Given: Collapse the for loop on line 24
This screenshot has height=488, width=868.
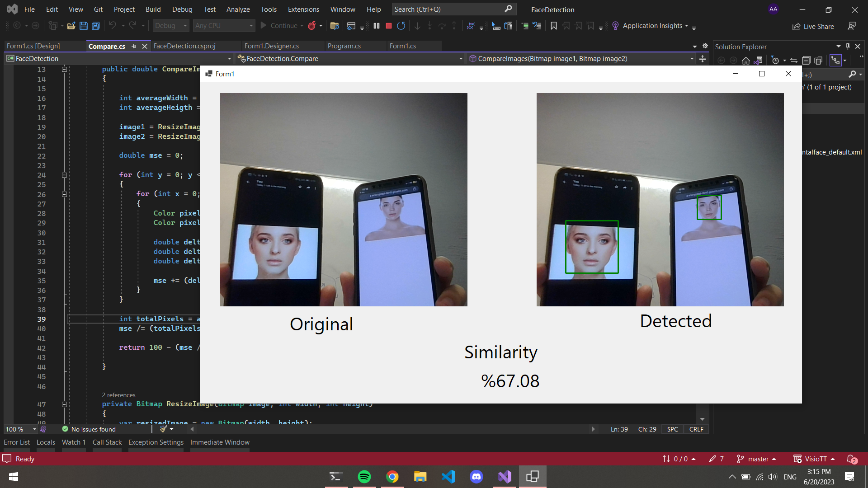Looking at the screenshot, I should (x=64, y=175).
